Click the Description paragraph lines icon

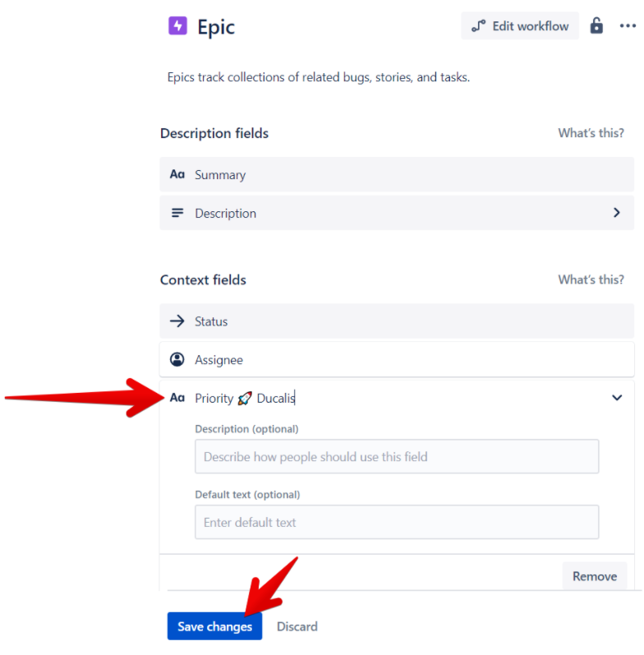pyautogui.click(x=177, y=213)
